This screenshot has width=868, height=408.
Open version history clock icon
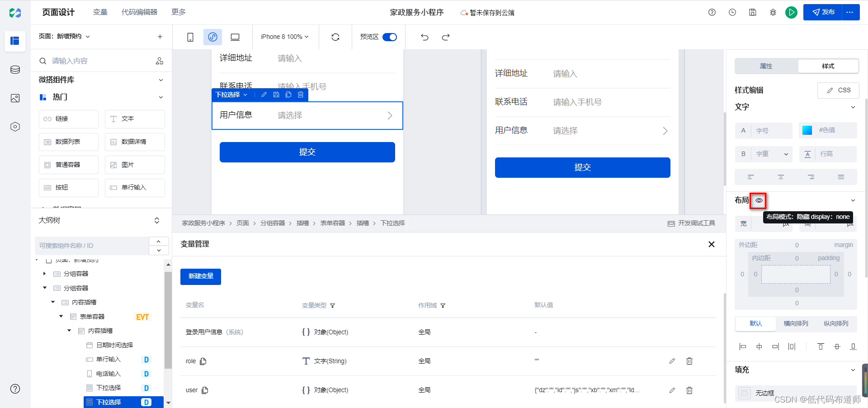click(732, 12)
